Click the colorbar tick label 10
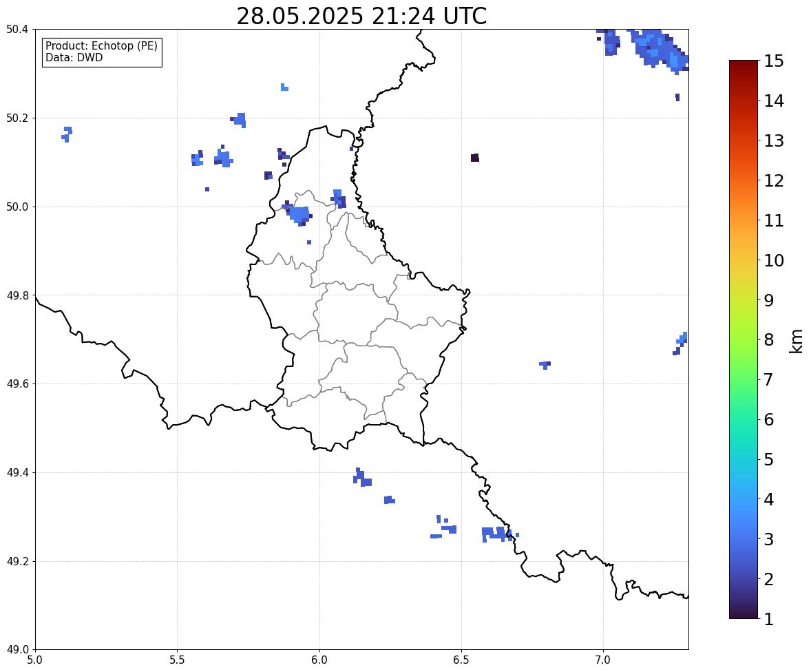 click(x=774, y=260)
